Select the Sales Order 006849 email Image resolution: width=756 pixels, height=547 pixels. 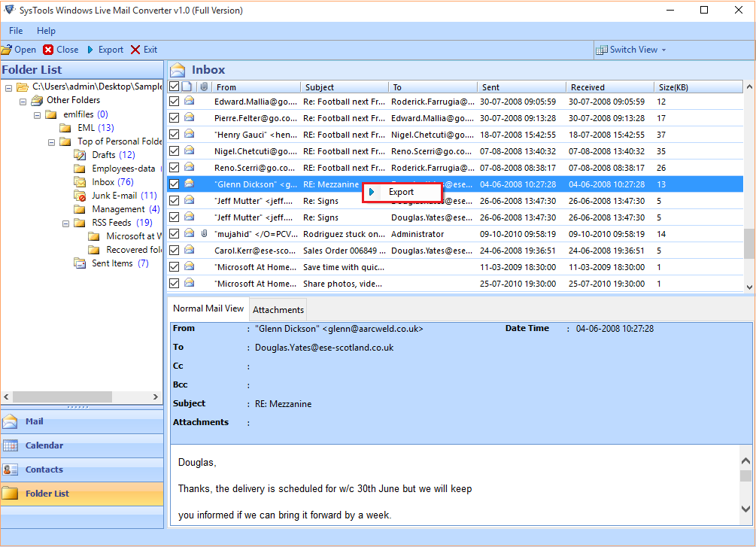[x=455, y=251]
